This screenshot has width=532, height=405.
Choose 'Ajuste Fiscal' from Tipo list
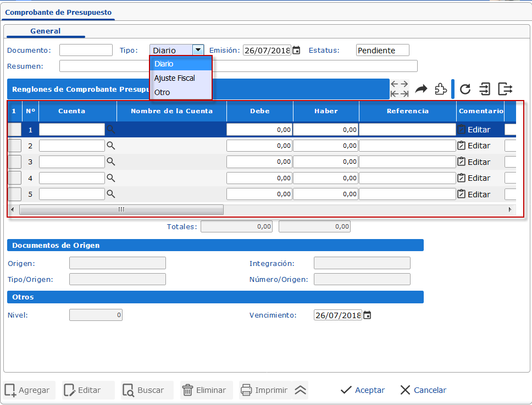pyautogui.click(x=175, y=78)
